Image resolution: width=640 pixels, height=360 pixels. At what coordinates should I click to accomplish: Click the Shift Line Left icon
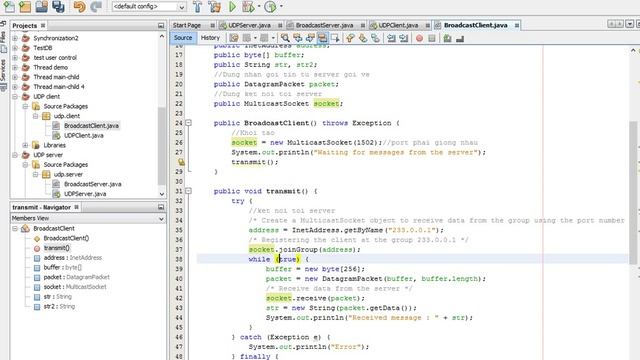tap(391, 38)
